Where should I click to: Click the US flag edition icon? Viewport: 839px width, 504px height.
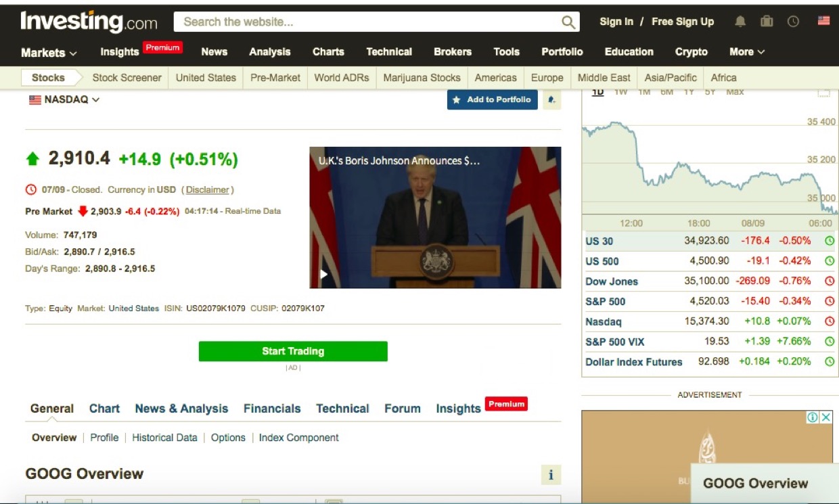point(823,21)
